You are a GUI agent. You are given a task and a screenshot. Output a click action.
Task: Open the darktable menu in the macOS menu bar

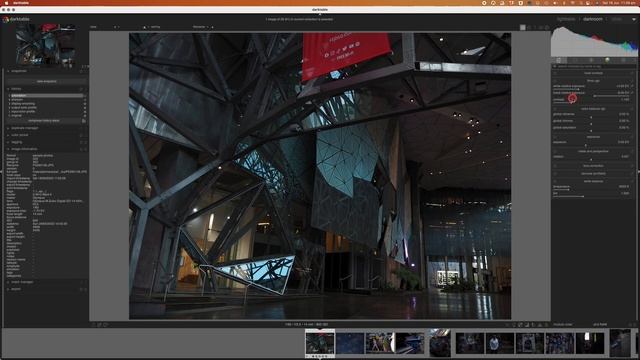(21, 3)
